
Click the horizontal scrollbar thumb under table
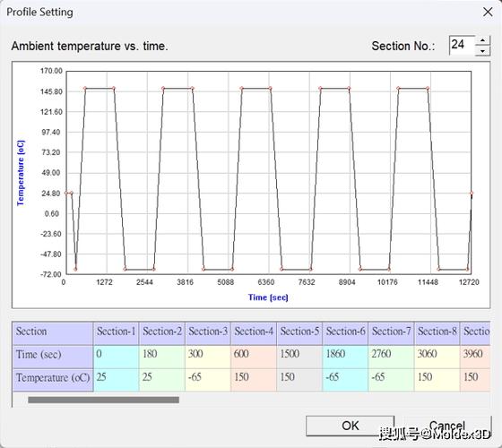point(103,400)
